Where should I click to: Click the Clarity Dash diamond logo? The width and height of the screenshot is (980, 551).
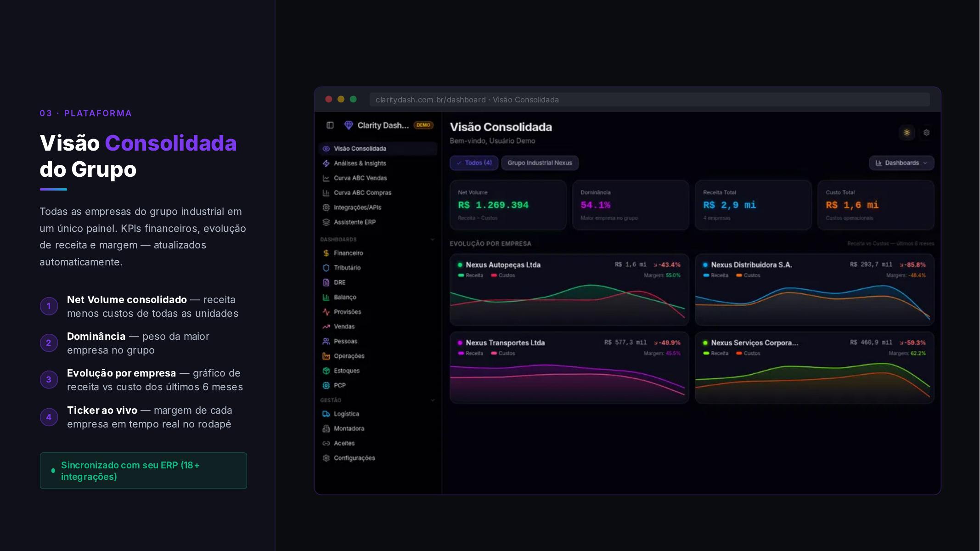coord(349,125)
